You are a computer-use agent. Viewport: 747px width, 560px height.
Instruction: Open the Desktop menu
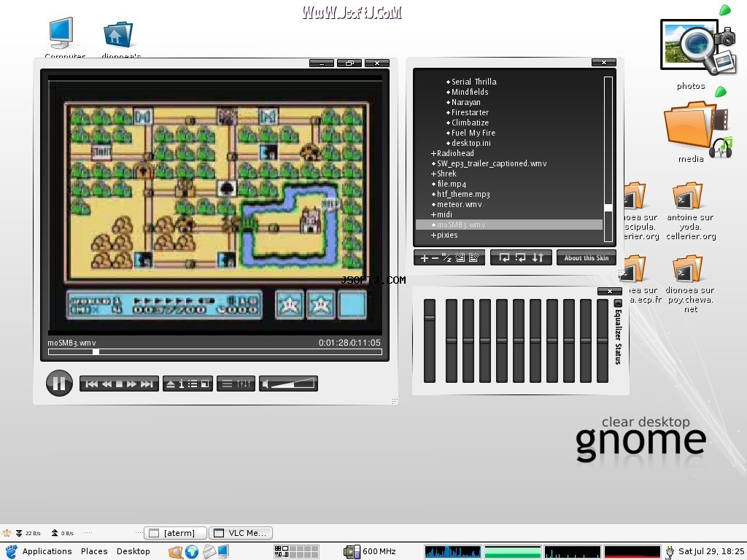click(x=133, y=551)
